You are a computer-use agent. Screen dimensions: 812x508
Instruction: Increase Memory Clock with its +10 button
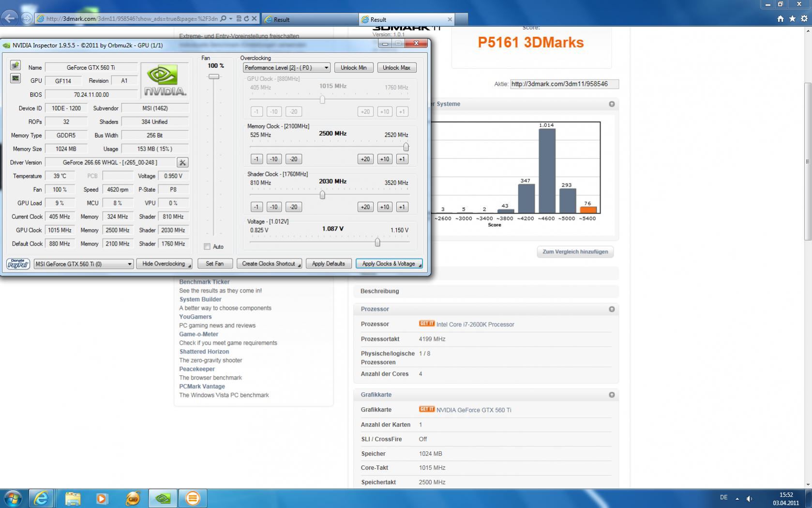coord(385,159)
